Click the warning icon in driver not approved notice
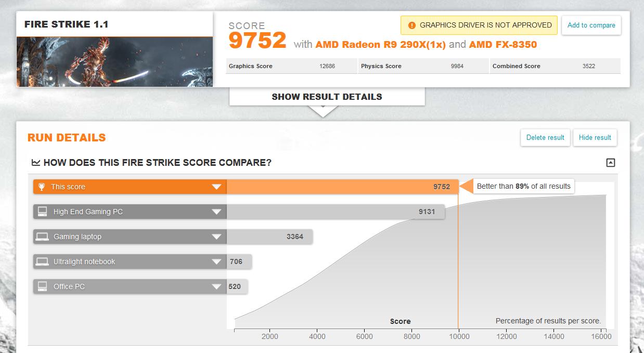Viewport: 644px width, 353px height. tap(412, 25)
